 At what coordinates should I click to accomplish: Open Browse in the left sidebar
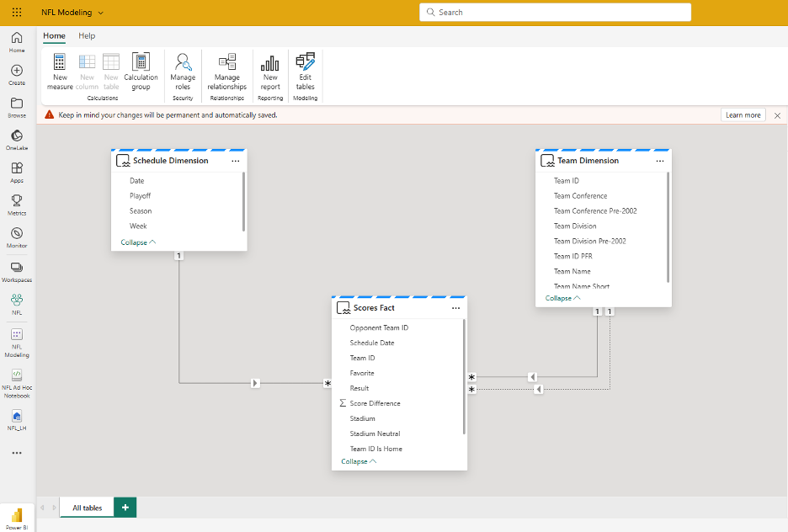point(17,108)
